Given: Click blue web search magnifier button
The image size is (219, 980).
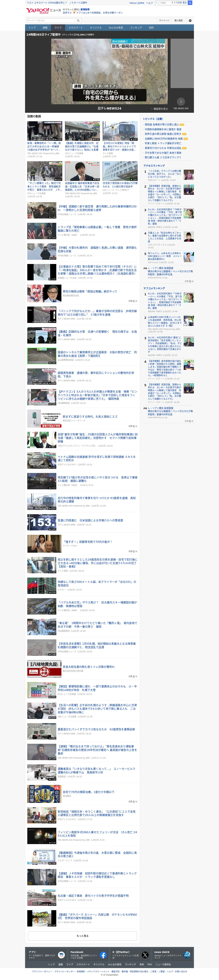Looking at the screenshot, I should [x=190, y=3].
